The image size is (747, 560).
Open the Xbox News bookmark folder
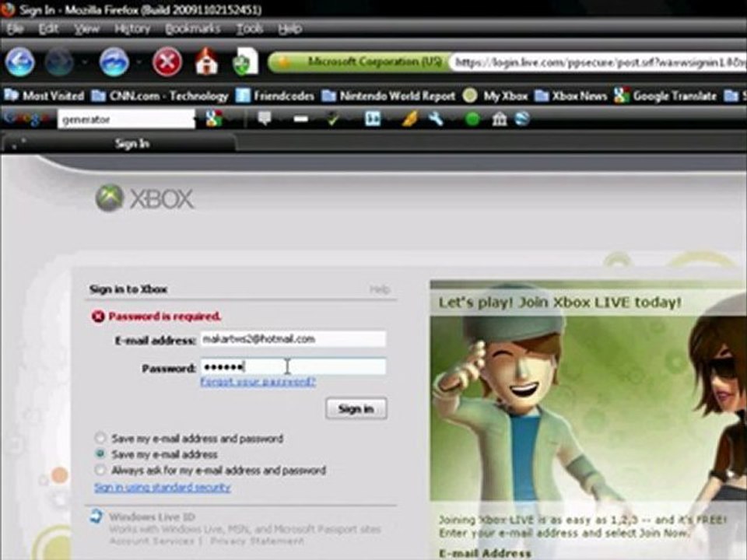point(570,96)
